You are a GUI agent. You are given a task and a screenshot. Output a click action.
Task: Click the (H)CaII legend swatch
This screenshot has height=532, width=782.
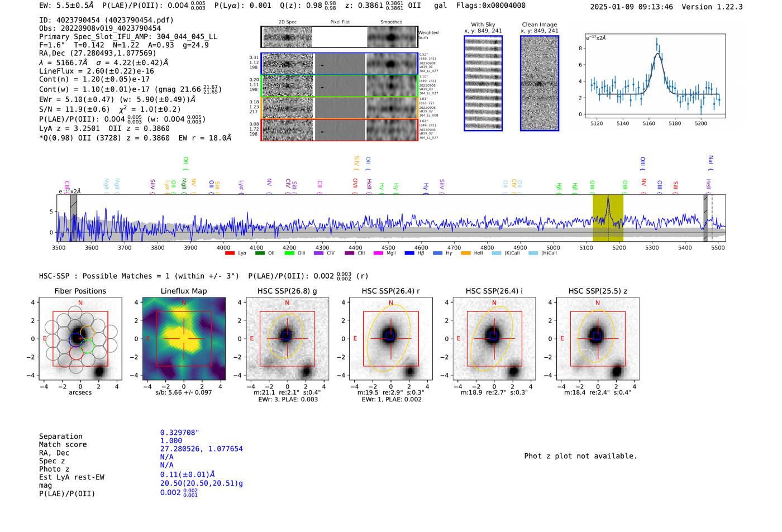click(x=533, y=253)
